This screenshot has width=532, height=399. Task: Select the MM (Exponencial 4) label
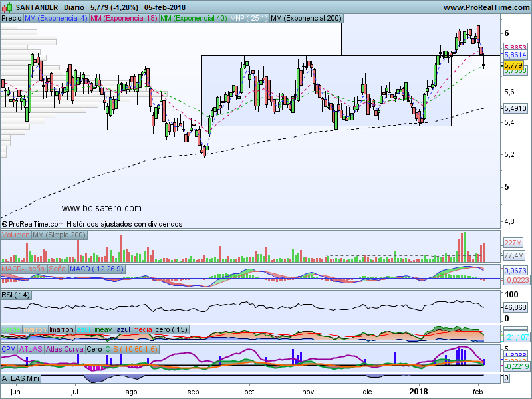(55, 19)
